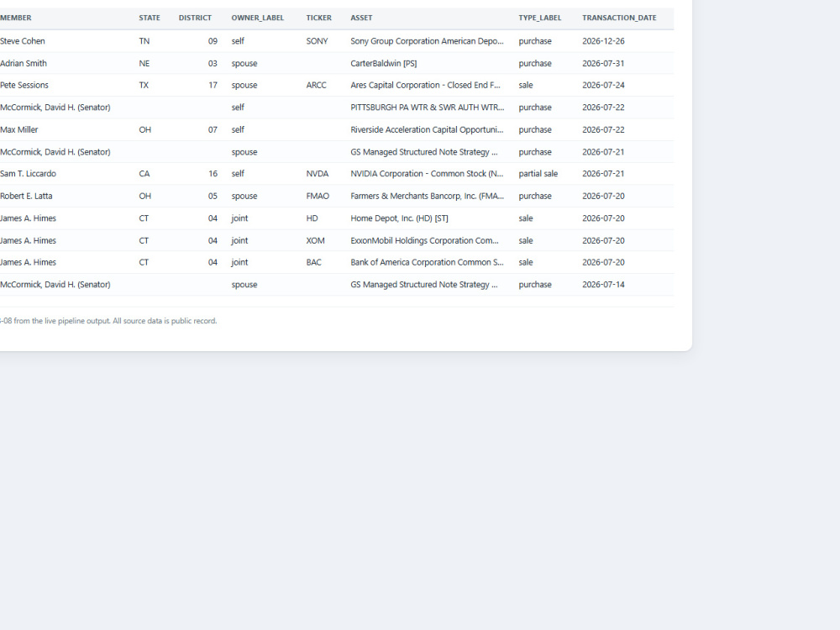
Task: Click the partial sale type cell
Action: coord(538,174)
